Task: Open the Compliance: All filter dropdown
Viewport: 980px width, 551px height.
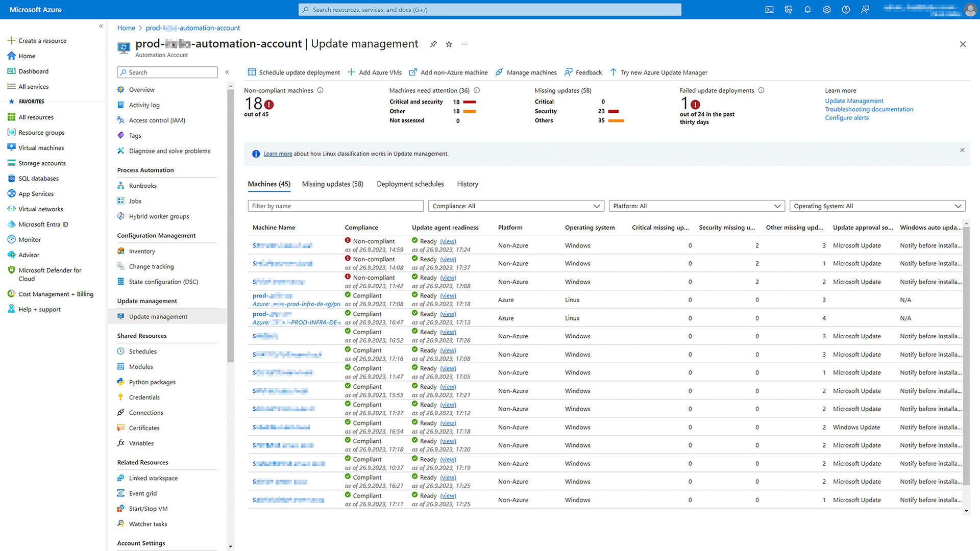Action: [x=516, y=206]
